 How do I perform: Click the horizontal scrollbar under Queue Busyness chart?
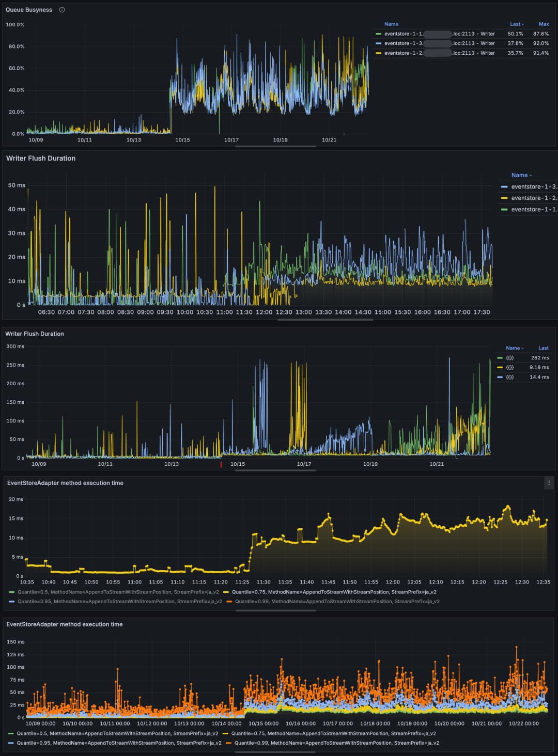point(275,147)
